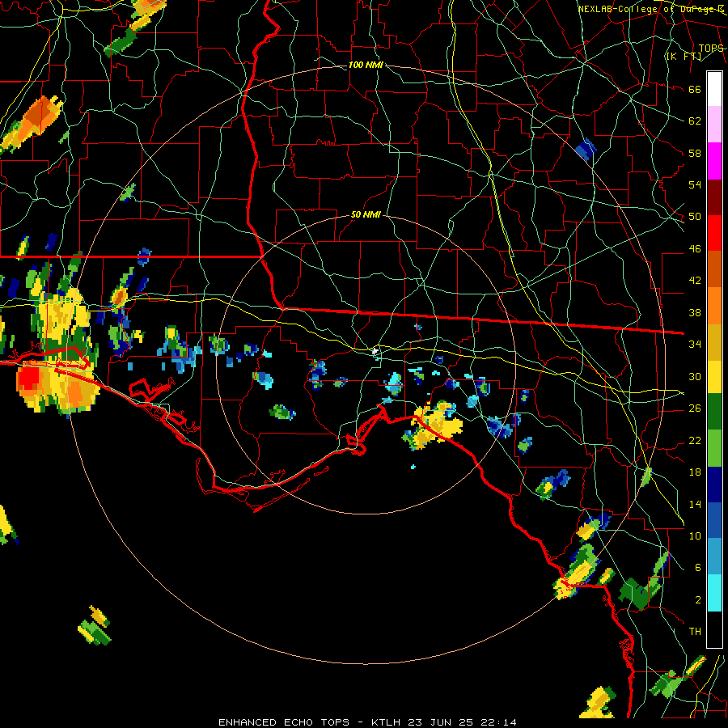Screen dimensions: 728x728
Task: Click the "26" legend value
Action: [x=695, y=408]
